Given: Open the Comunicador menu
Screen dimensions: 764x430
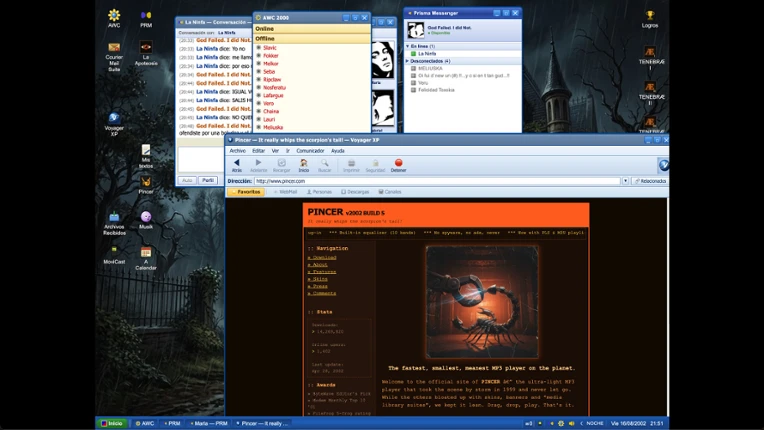Looking at the screenshot, I should (310, 151).
